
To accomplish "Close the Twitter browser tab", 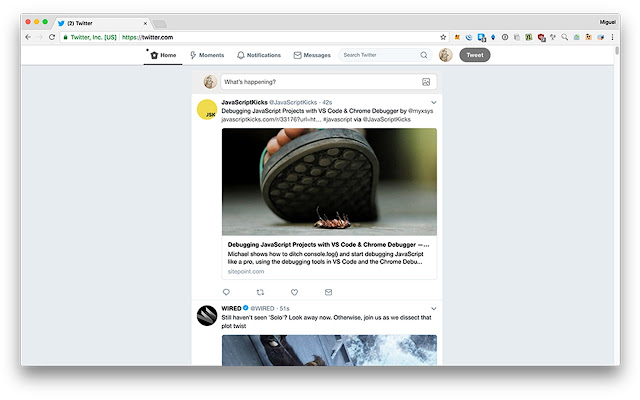I will point(145,23).
